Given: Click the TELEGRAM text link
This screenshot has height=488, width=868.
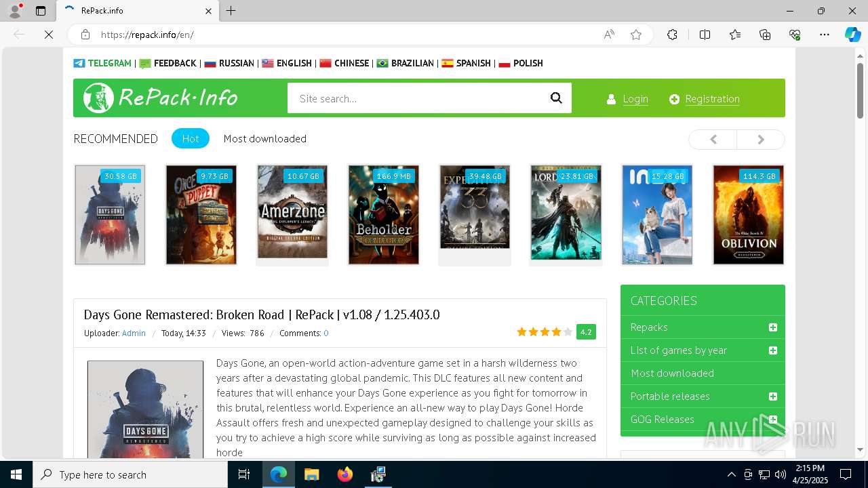Looking at the screenshot, I should pos(110,63).
